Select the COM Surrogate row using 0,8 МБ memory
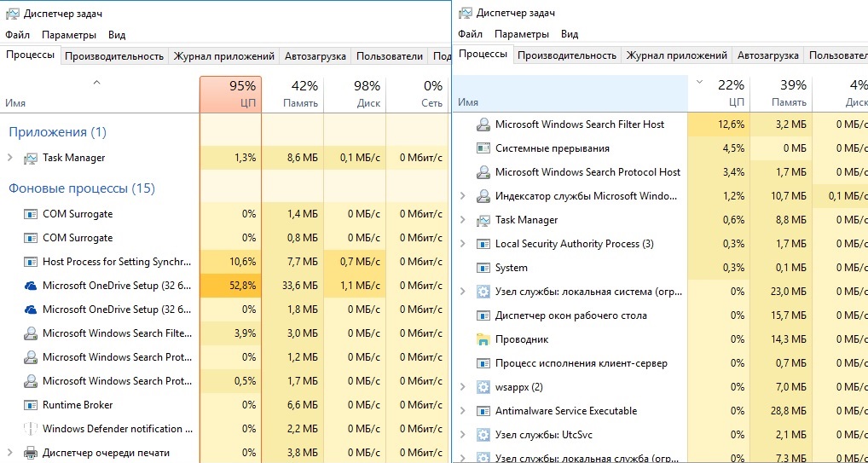Image resolution: width=868 pixels, height=463 pixels. pyautogui.click(x=226, y=238)
